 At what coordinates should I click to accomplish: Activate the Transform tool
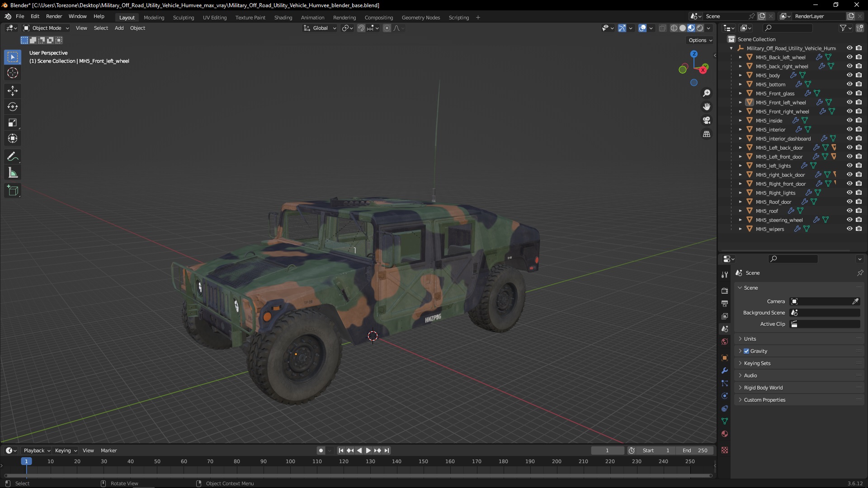13,138
